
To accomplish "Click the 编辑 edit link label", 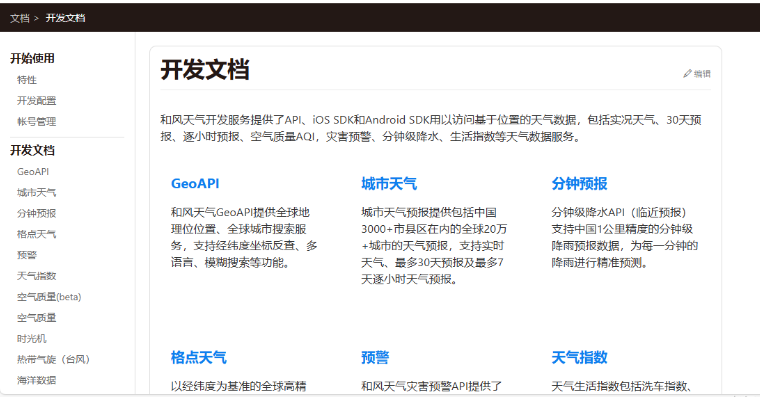I will click(702, 74).
